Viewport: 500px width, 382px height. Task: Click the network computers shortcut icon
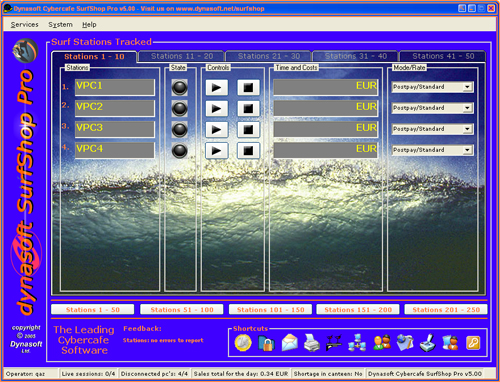click(x=357, y=343)
